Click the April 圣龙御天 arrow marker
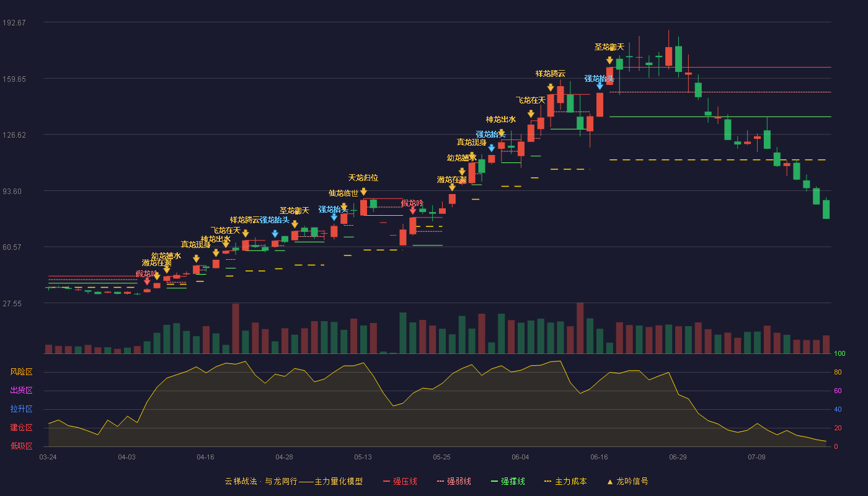868x496 pixels. pyautogui.click(x=294, y=224)
